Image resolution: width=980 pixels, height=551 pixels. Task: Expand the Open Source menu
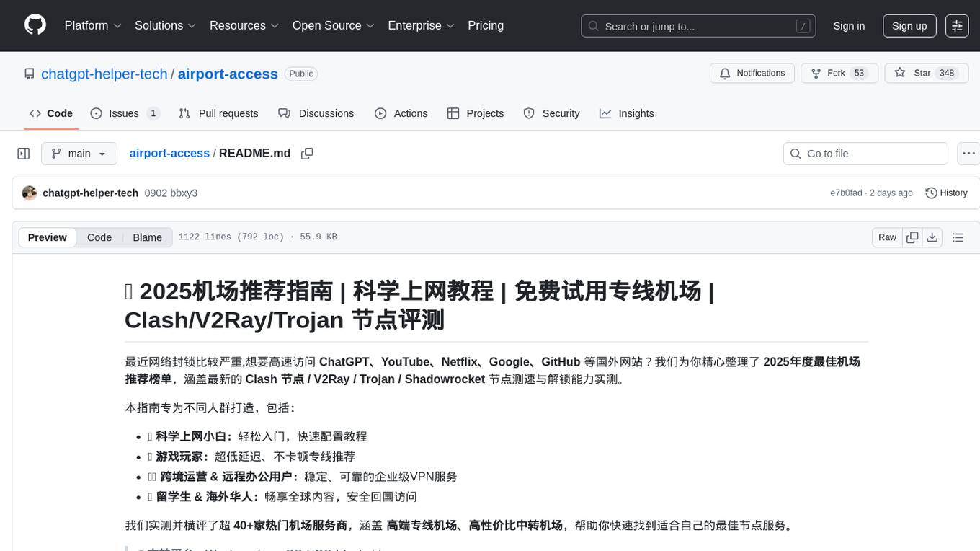point(334,25)
